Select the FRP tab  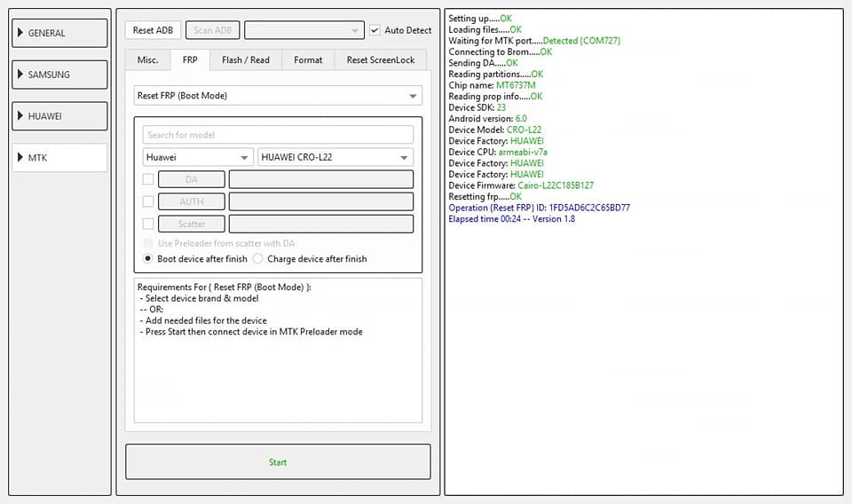pos(190,59)
